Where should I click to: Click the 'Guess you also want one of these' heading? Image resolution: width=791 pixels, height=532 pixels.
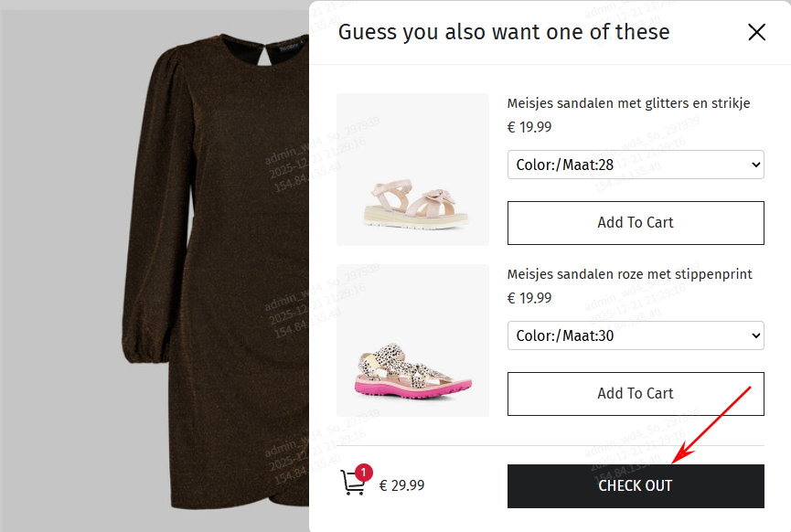(x=504, y=32)
